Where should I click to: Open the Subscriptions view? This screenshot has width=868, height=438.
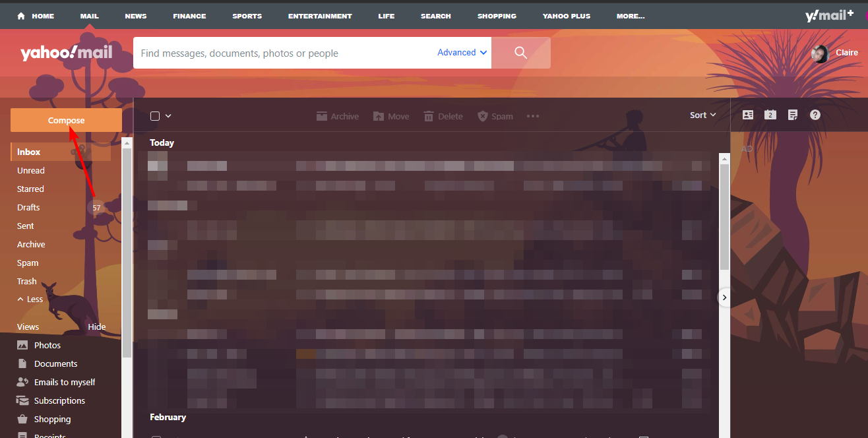[x=51, y=400]
